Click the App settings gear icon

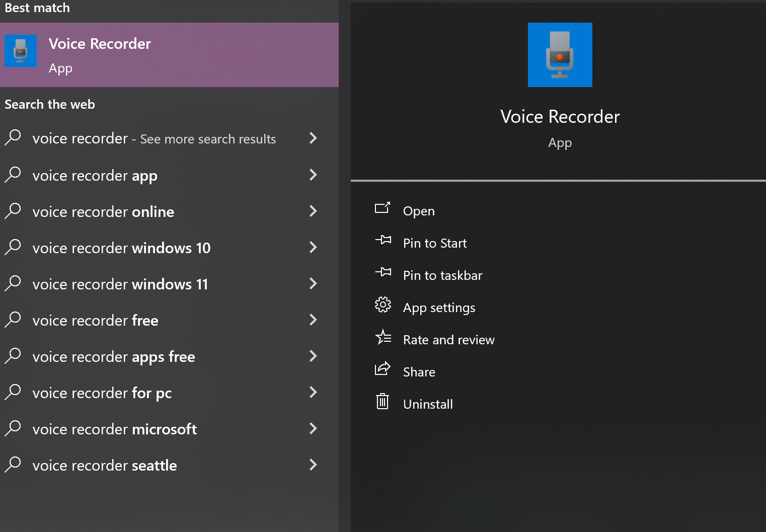tap(383, 305)
